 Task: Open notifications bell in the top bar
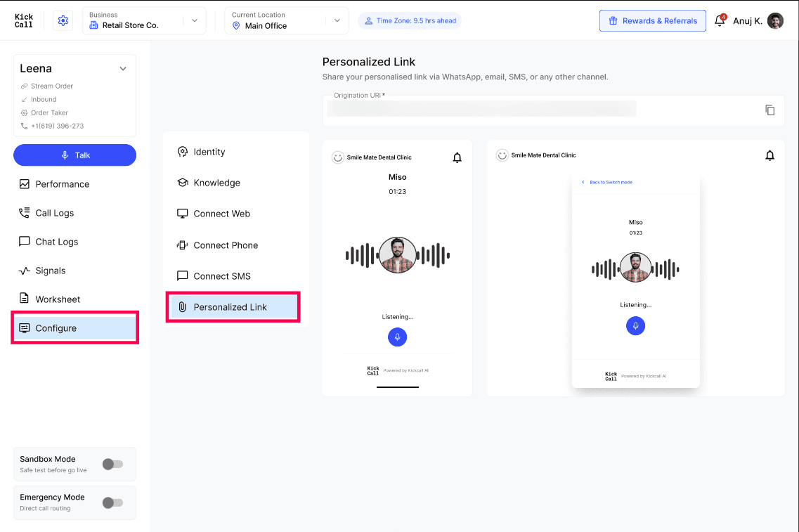point(720,20)
